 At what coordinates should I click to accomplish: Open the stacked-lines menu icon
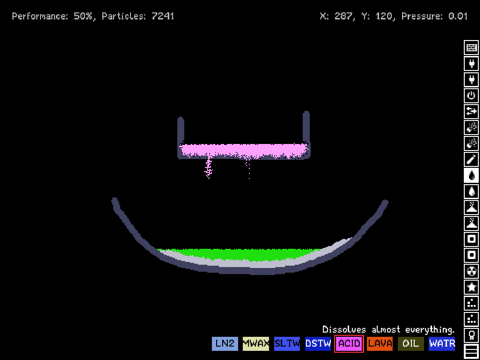click(471, 351)
